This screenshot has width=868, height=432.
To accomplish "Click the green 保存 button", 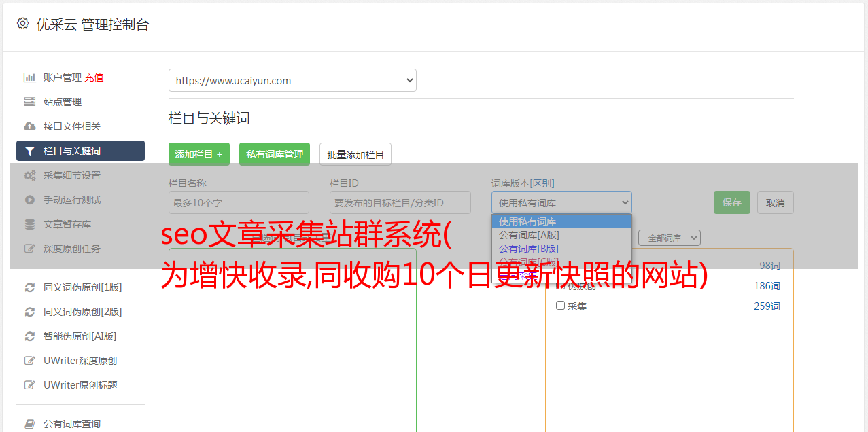I will 732,202.
